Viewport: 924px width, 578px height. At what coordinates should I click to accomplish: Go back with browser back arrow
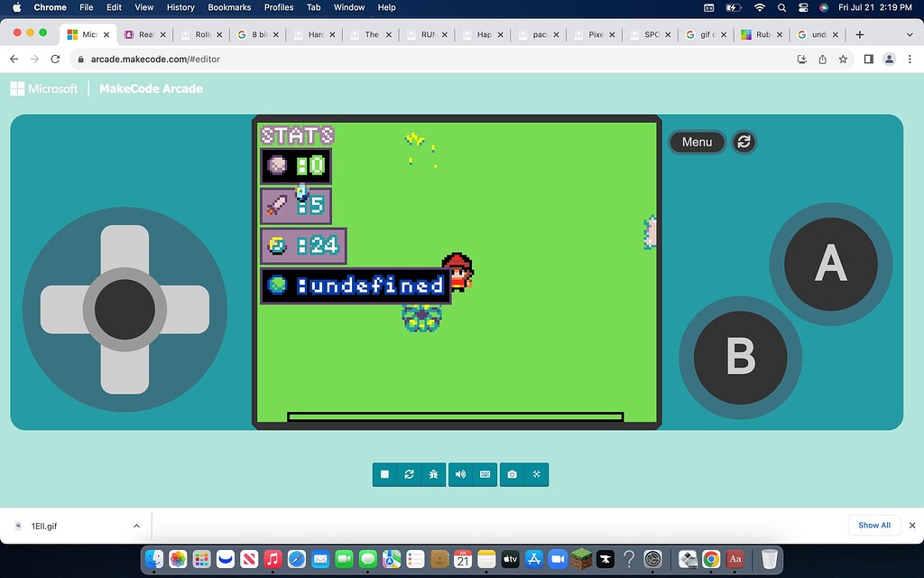pyautogui.click(x=14, y=59)
